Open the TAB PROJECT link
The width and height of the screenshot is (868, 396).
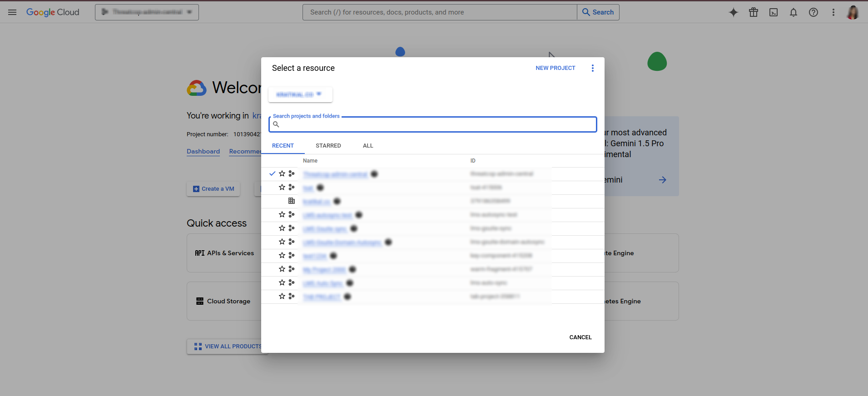coord(322,297)
